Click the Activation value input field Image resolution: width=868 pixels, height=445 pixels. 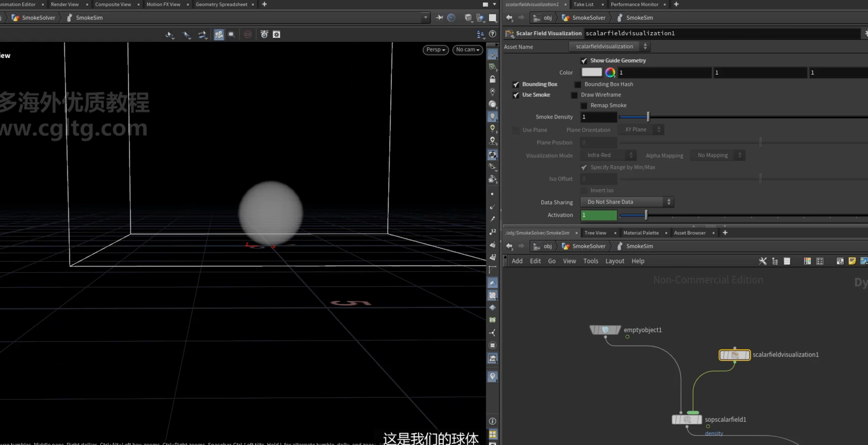click(x=599, y=215)
